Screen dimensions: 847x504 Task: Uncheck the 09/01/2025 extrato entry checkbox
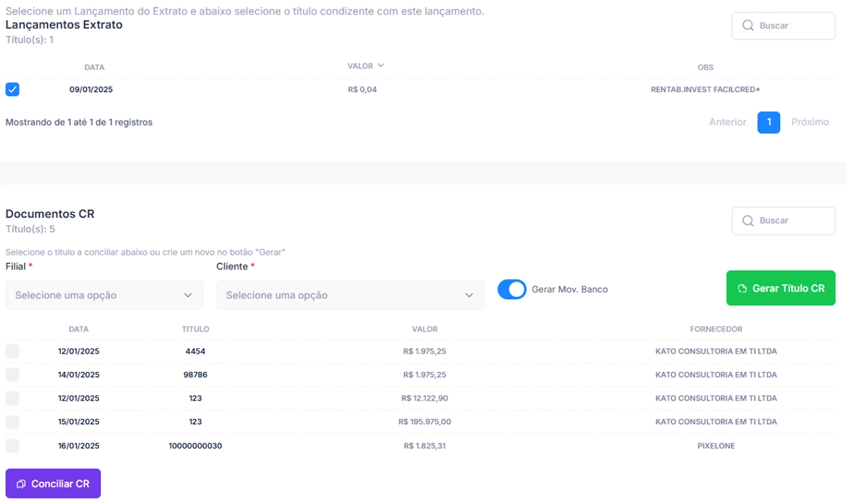point(13,89)
